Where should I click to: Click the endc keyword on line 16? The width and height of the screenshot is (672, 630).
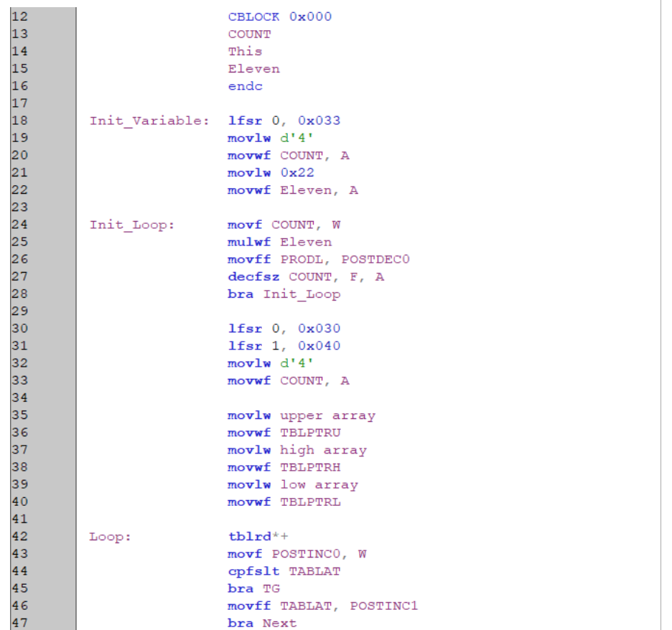click(x=245, y=86)
